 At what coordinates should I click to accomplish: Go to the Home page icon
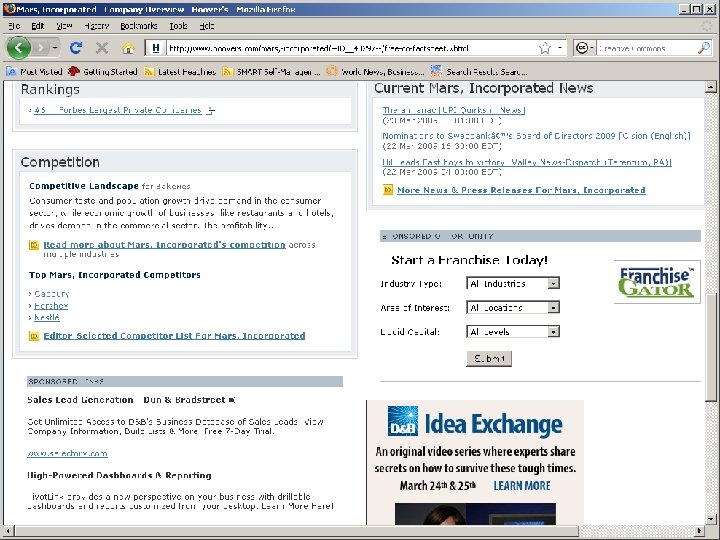[128, 48]
